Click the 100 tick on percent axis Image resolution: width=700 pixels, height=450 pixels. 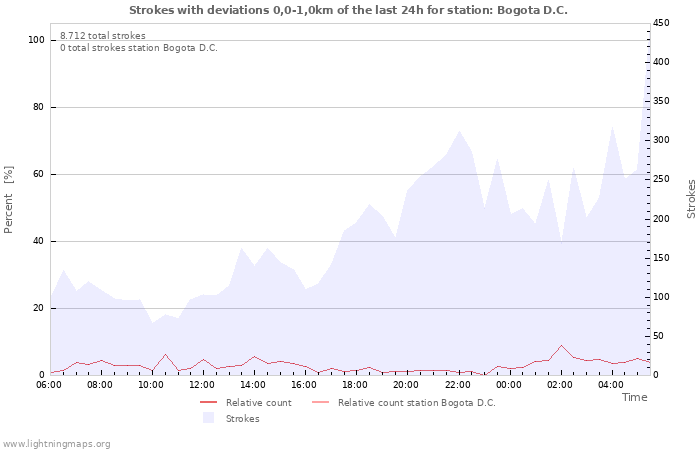coord(36,40)
